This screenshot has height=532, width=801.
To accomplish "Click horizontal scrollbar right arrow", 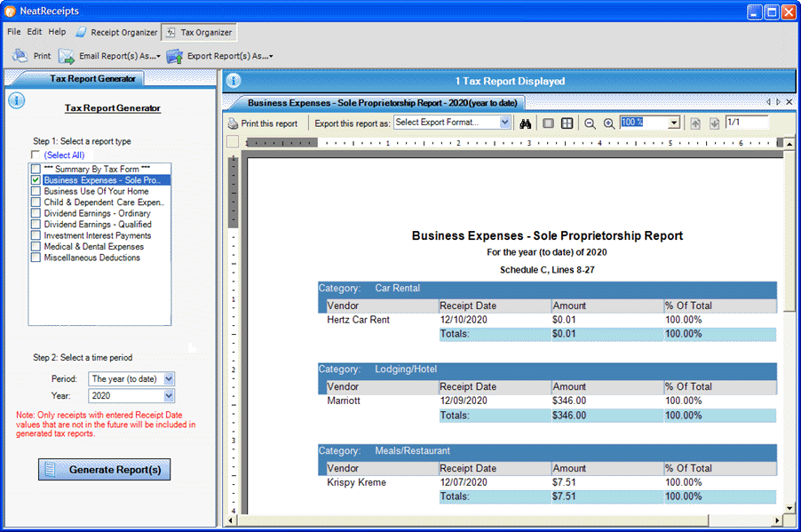I will (x=778, y=520).
